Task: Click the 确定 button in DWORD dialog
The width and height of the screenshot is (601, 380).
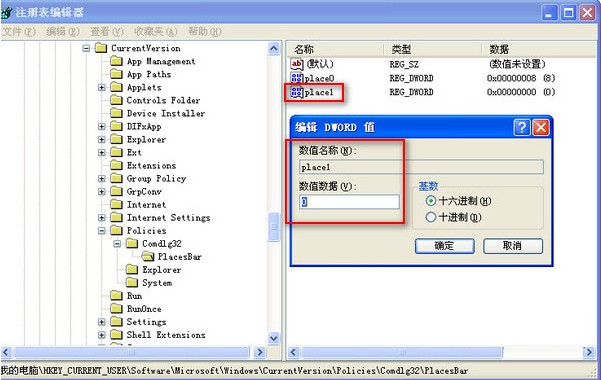Action: click(x=445, y=246)
